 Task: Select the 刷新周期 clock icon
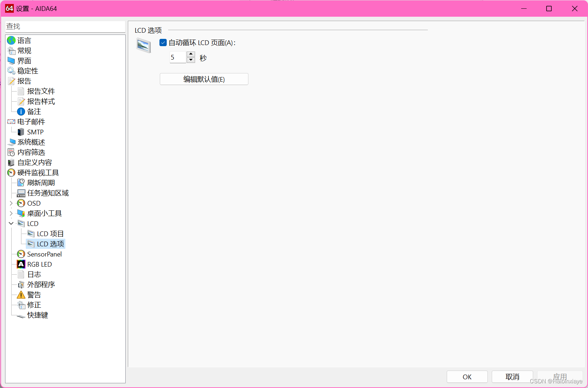point(21,182)
